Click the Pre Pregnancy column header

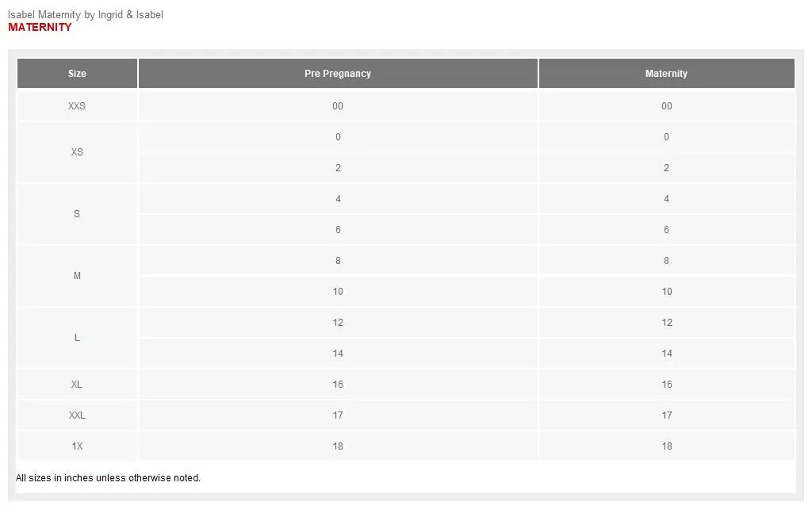pos(338,74)
